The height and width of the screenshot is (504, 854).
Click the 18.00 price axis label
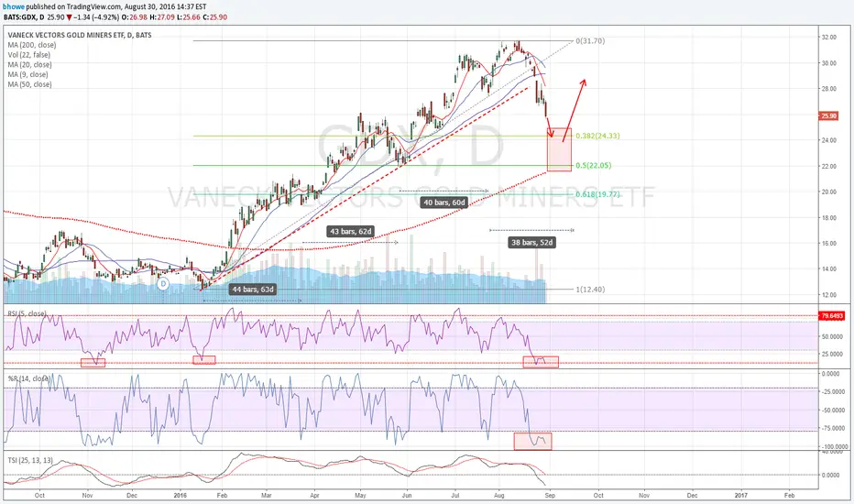pyautogui.click(x=829, y=218)
